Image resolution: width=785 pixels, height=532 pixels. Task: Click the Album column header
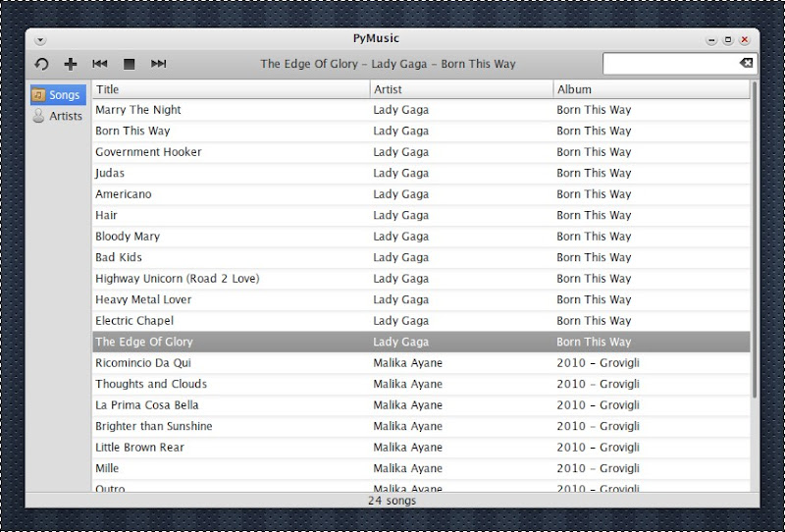[650, 89]
